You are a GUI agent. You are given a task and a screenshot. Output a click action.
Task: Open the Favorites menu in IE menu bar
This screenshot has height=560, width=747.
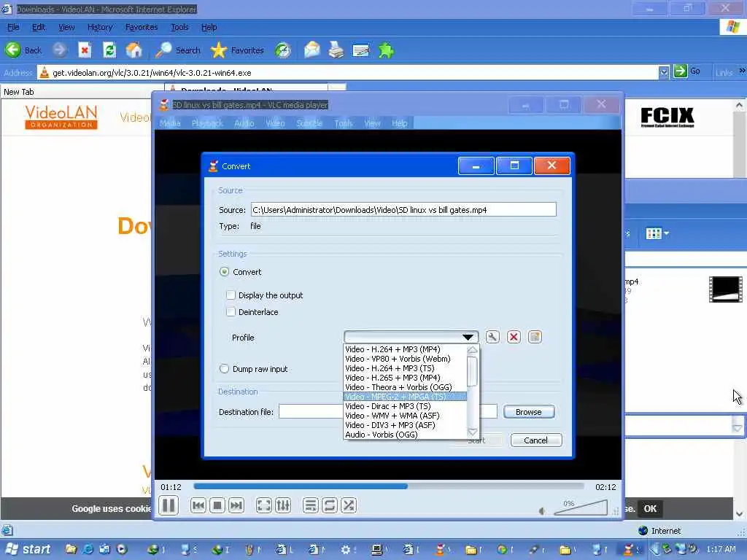(142, 27)
